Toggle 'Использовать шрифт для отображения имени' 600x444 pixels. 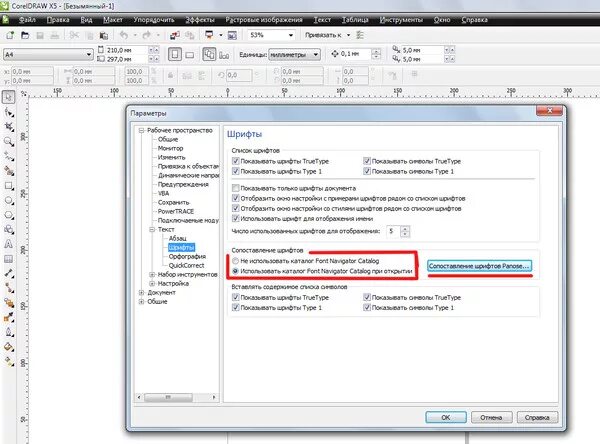pyautogui.click(x=236, y=219)
